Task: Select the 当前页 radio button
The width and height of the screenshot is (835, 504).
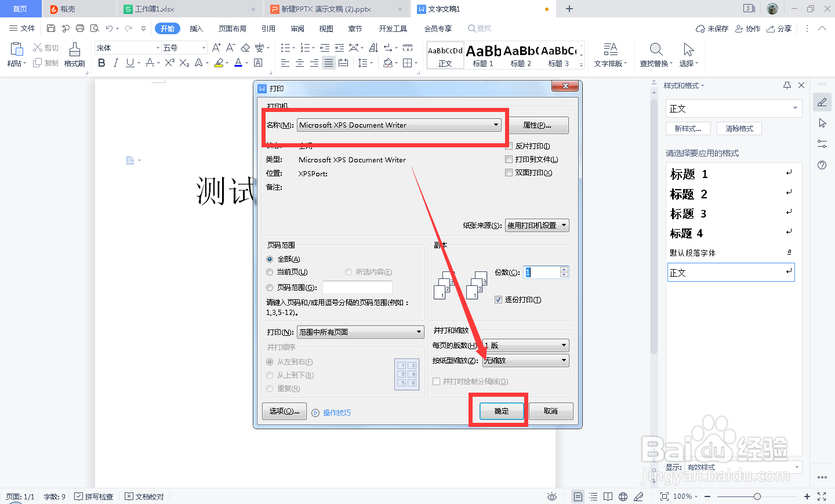Action: point(270,272)
